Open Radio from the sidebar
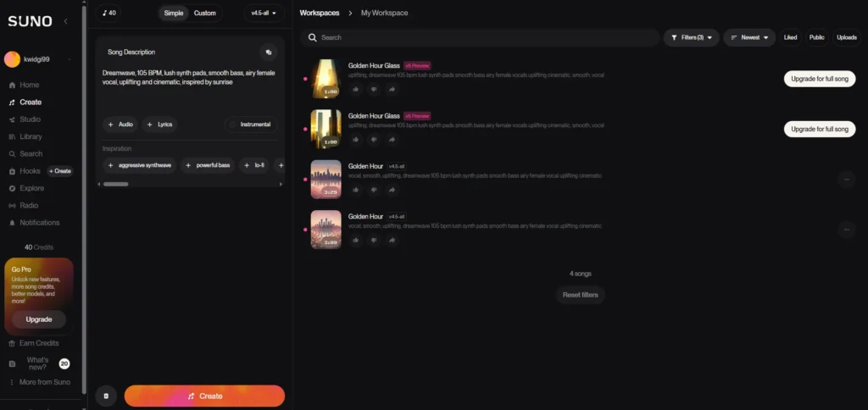This screenshot has width=868, height=410. (25, 205)
